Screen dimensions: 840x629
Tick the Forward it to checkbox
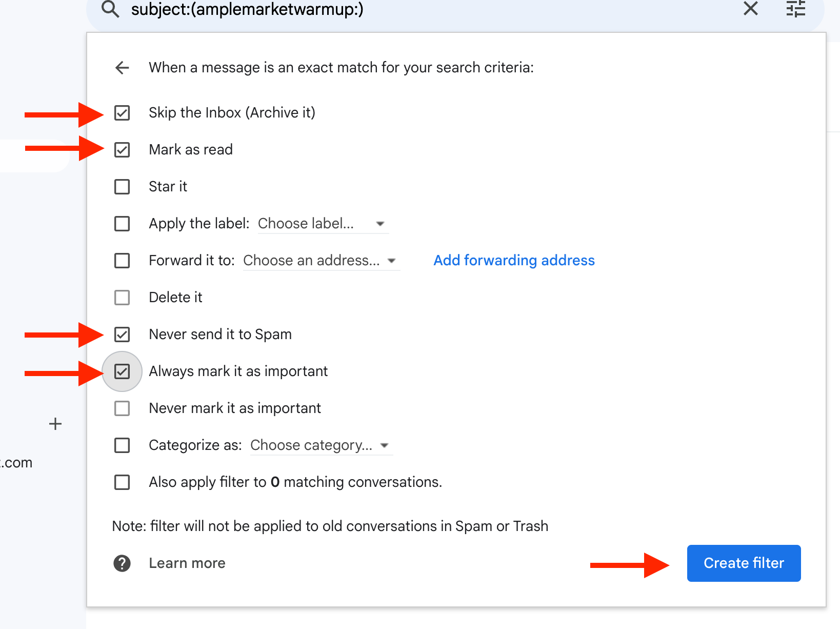click(122, 261)
